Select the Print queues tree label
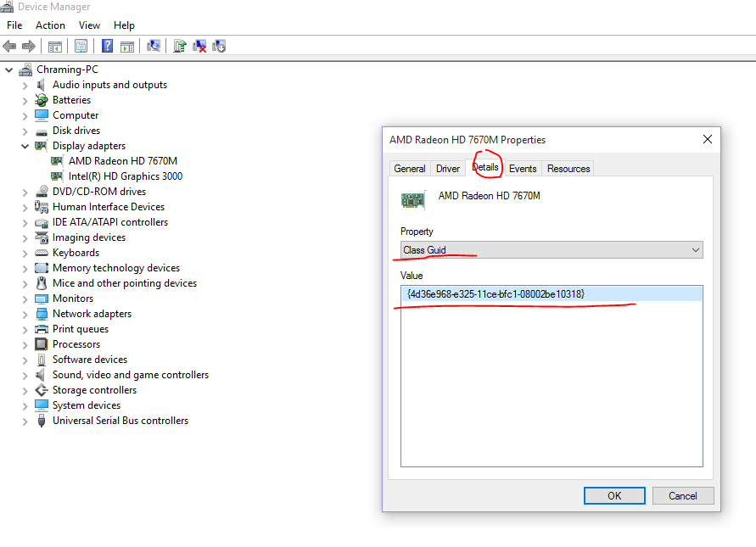The width and height of the screenshot is (756, 547). (x=81, y=329)
